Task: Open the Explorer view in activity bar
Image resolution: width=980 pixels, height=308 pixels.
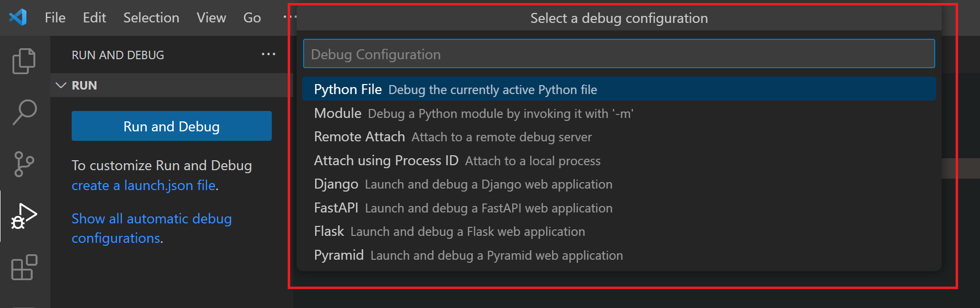Action: [x=24, y=61]
